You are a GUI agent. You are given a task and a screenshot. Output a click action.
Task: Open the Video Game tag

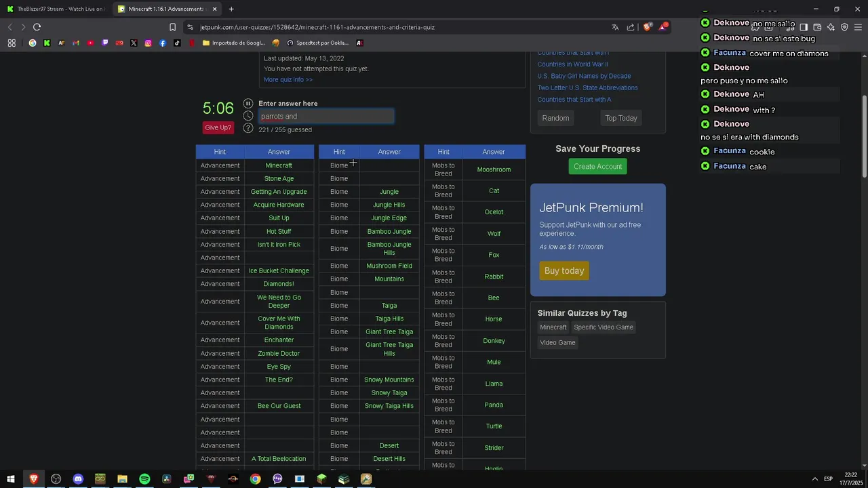coord(557,342)
